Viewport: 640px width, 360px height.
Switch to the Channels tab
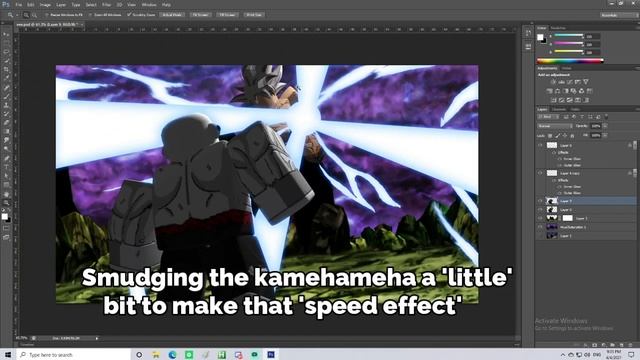click(x=559, y=109)
